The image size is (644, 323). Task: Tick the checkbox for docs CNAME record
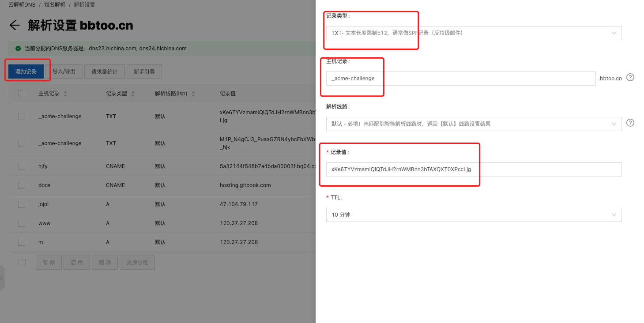tap(22, 185)
